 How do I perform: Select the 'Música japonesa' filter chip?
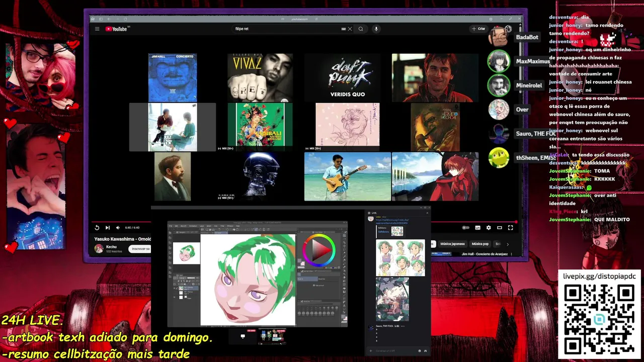pyautogui.click(x=452, y=244)
